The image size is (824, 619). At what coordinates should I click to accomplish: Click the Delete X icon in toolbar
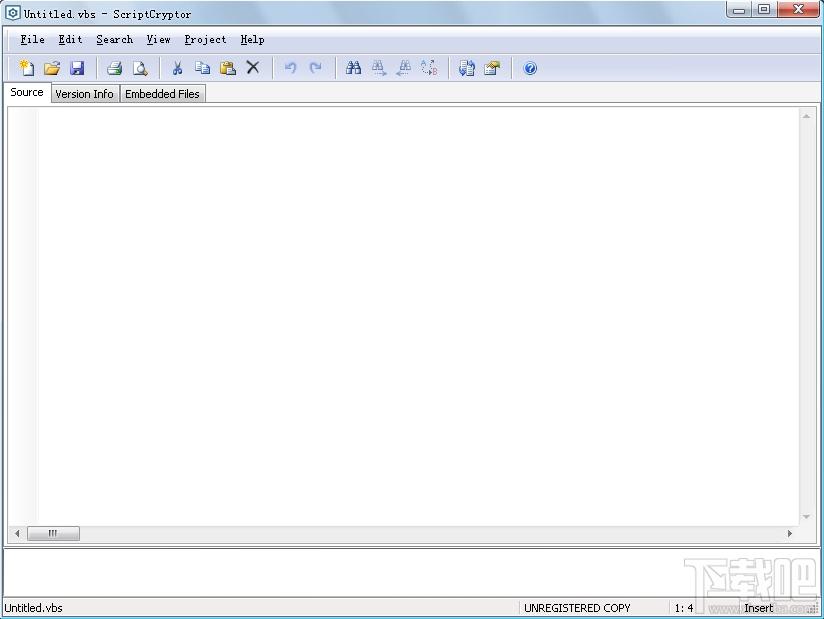pyautogui.click(x=253, y=68)
